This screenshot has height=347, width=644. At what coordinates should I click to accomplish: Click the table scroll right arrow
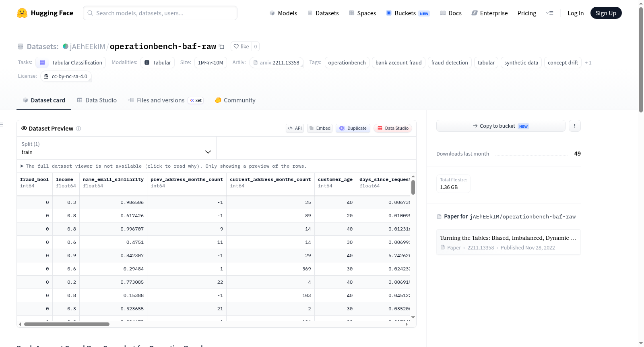pos(407,324)
